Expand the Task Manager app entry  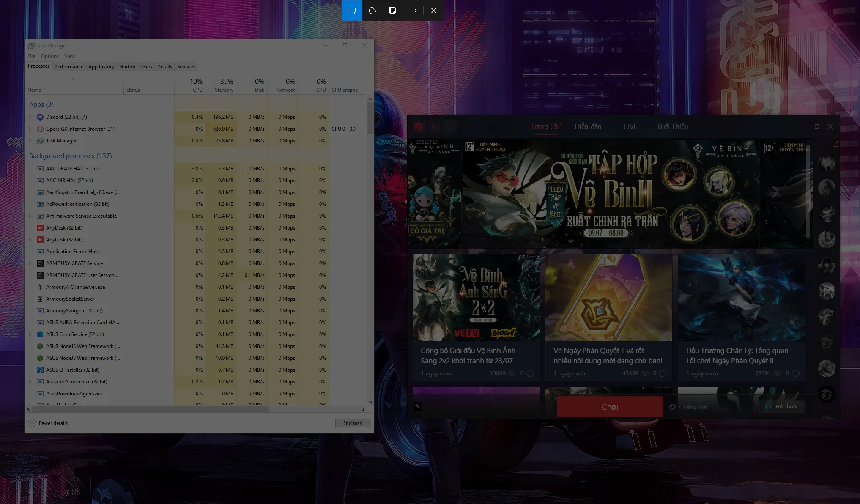coord(30,141)
